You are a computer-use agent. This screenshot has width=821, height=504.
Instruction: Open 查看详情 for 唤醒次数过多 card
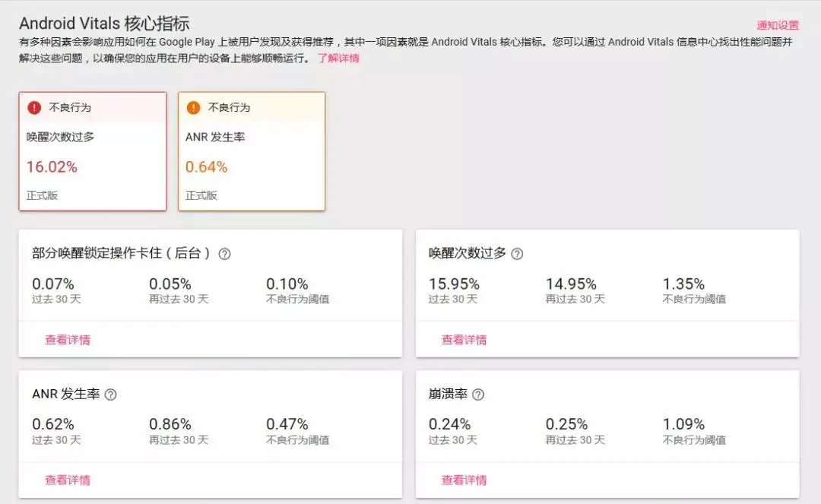tap(464, 340)
